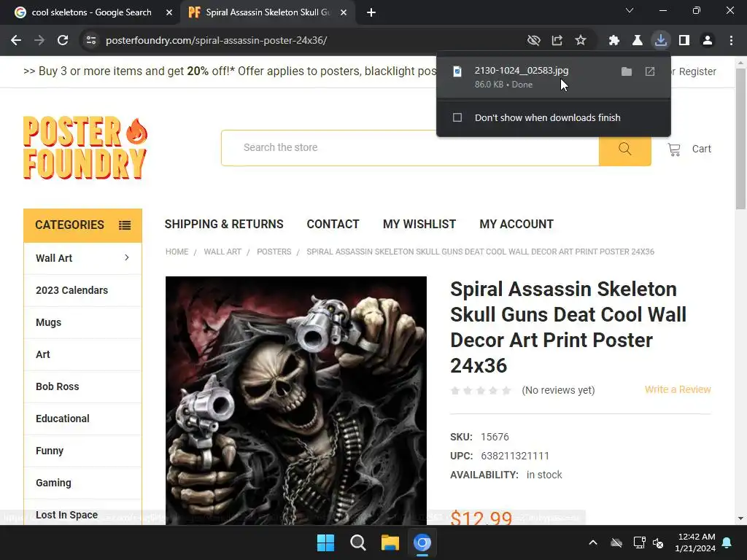Open site information icon in address bar
Image resolution: width=747 pixels, height=560 pixels.
click(91, 41)
